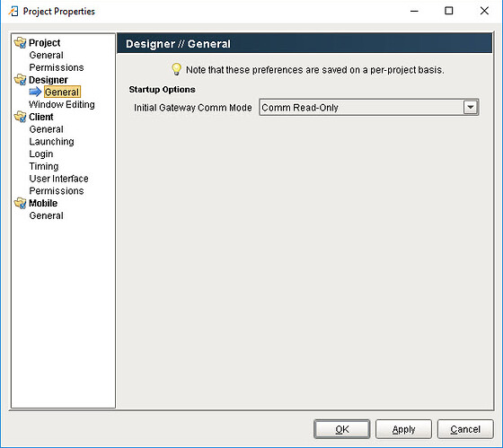503x448 pixels.
Task: Open Timing settings under Client
Action: (44, 166)
